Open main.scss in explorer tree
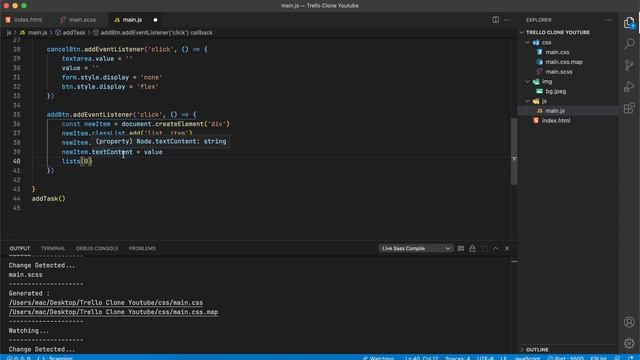Screen dimensions: 640x360 (x=559, y=72)
